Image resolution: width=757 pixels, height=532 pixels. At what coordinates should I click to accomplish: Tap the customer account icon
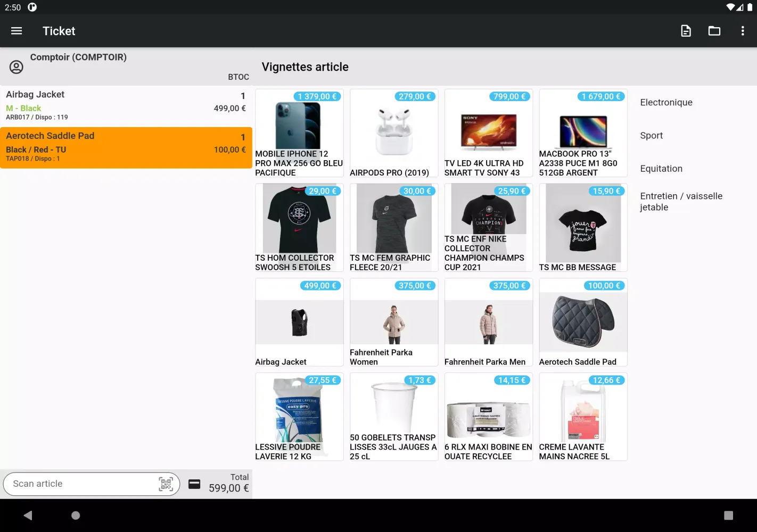[x=17, y=67]
